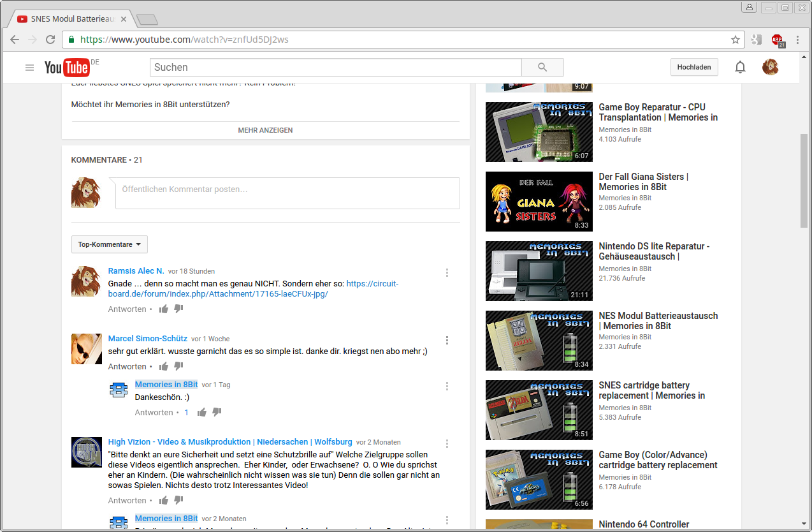The height and width of the screenshot is (532, 812).
Task: Open 'SNES cartridge battery replacement' title
Action: pyautogui.click(x=652, y=390)
